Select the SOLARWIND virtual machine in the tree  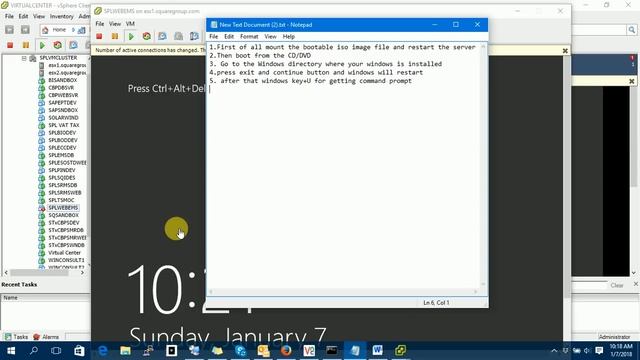(x=63, y=118)
